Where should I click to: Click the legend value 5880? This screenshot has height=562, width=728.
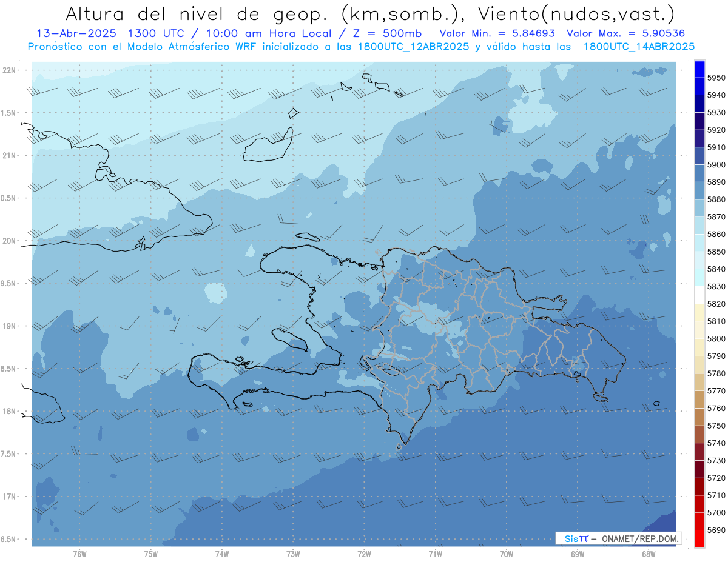716,199
